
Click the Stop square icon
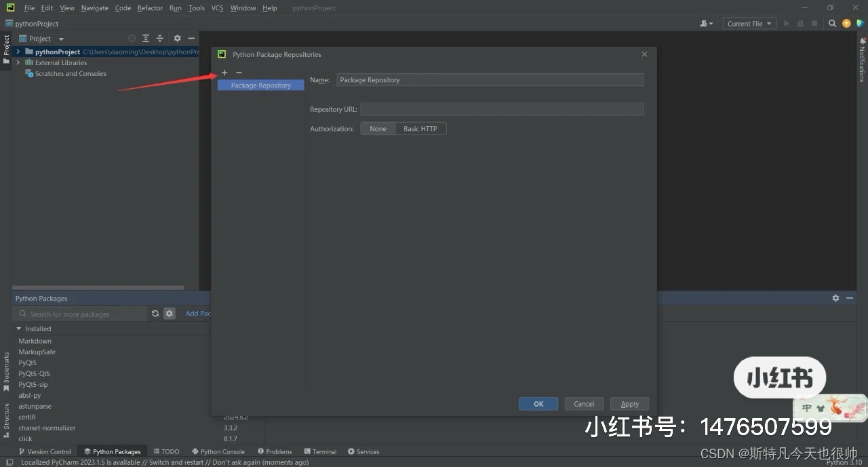[814, 24]
